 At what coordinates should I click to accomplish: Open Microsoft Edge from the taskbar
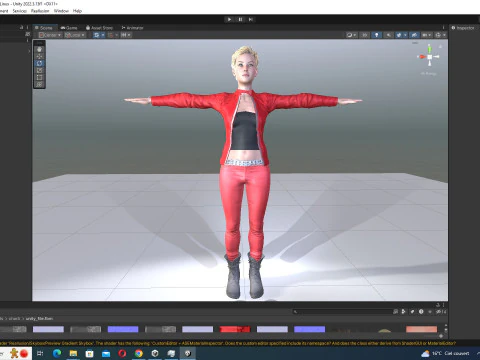pyautogui.click(x=57, y=353)
